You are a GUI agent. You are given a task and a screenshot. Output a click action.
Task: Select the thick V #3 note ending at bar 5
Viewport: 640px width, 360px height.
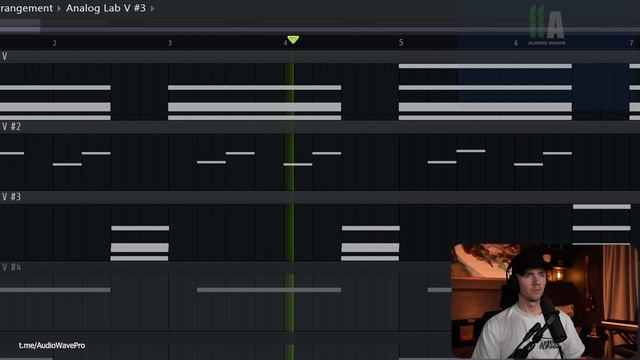[x=370, y=248]
